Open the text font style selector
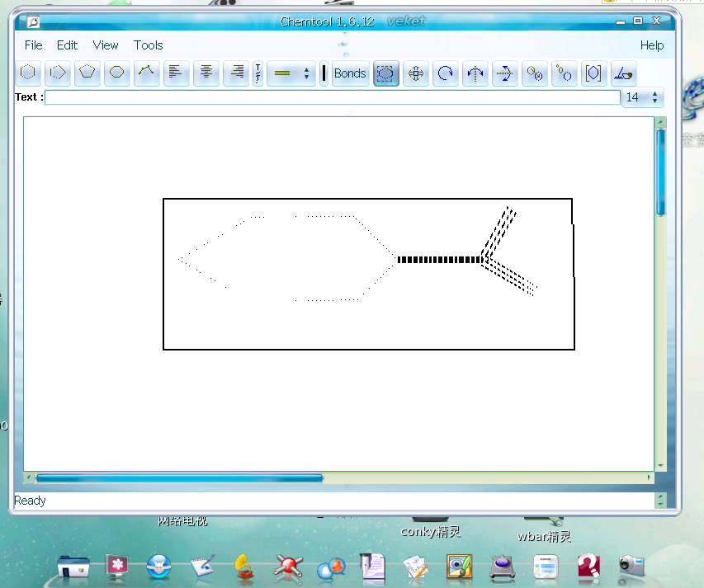This screenshot has height=588, width=704. (258, 73)
